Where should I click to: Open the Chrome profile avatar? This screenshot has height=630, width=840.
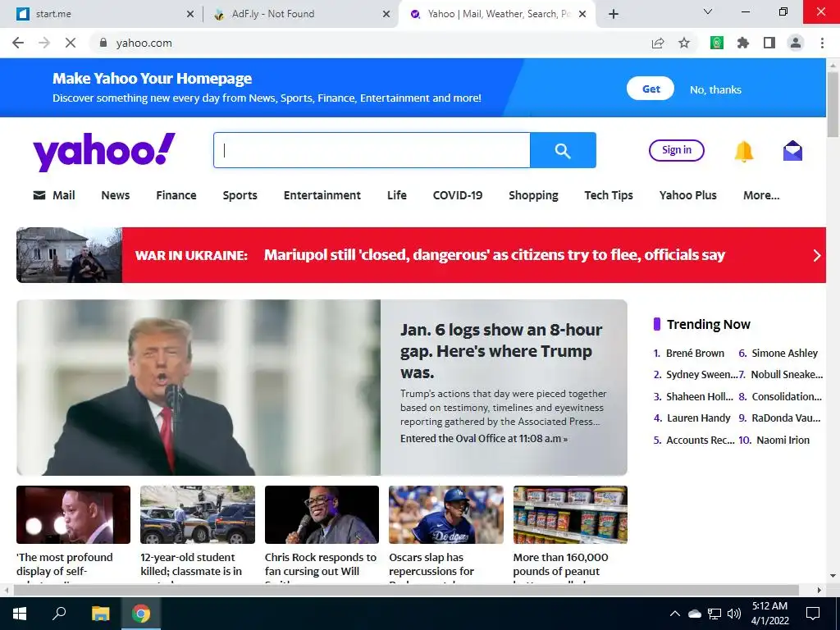click(x=796, y=43)
